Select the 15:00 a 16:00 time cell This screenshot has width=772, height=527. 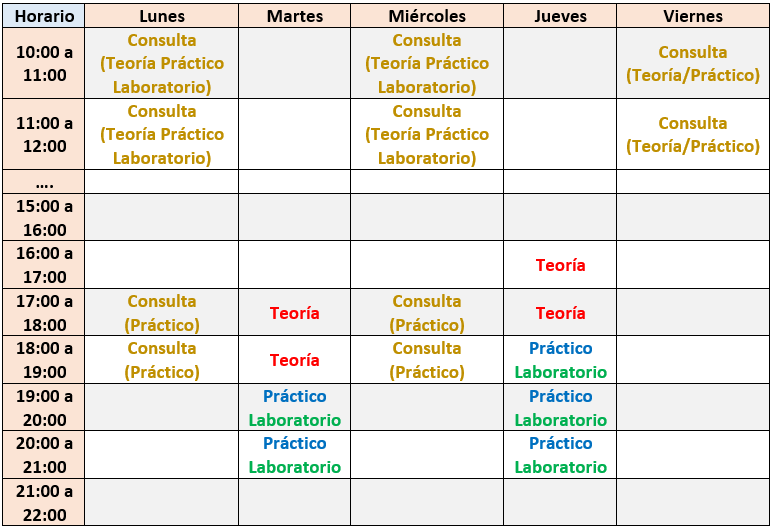(x=44, y=217)
